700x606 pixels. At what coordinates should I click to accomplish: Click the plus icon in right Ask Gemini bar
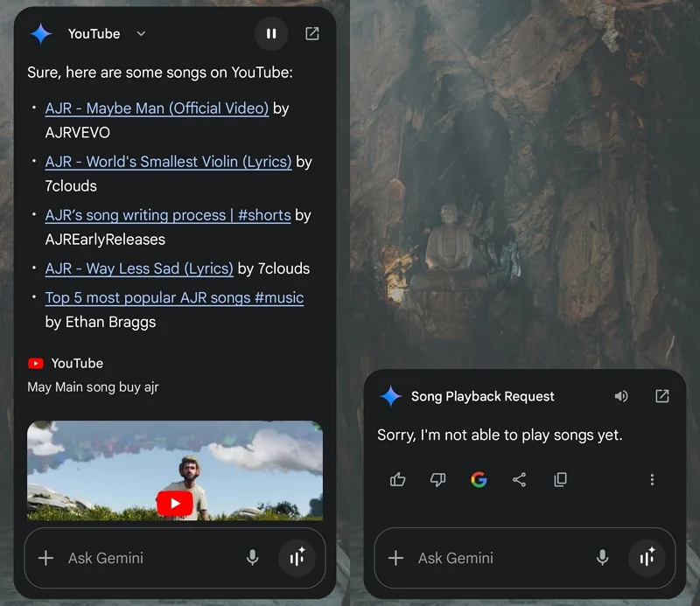click(396, 558)
